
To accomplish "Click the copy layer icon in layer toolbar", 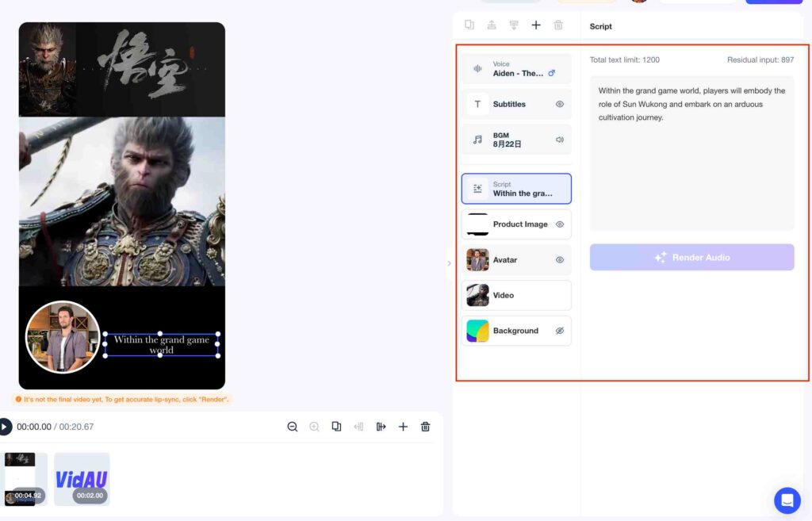I will 469,25.
